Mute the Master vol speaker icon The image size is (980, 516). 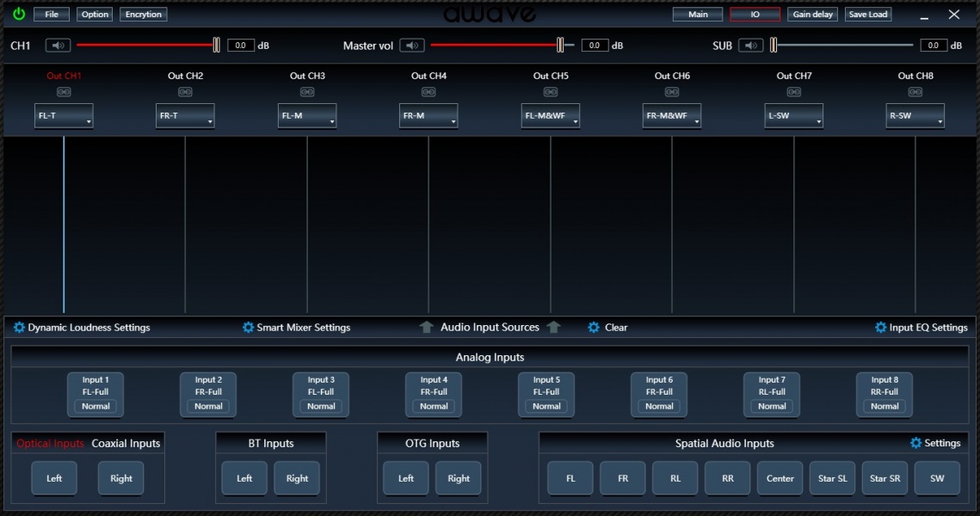tap(412, 46)
